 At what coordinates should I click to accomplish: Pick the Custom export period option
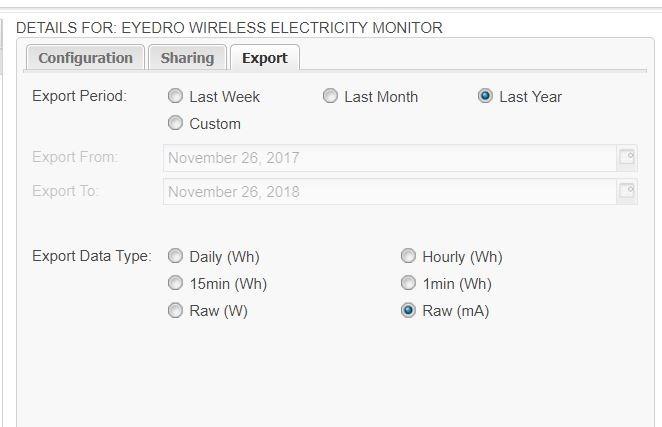click(176, 124)
